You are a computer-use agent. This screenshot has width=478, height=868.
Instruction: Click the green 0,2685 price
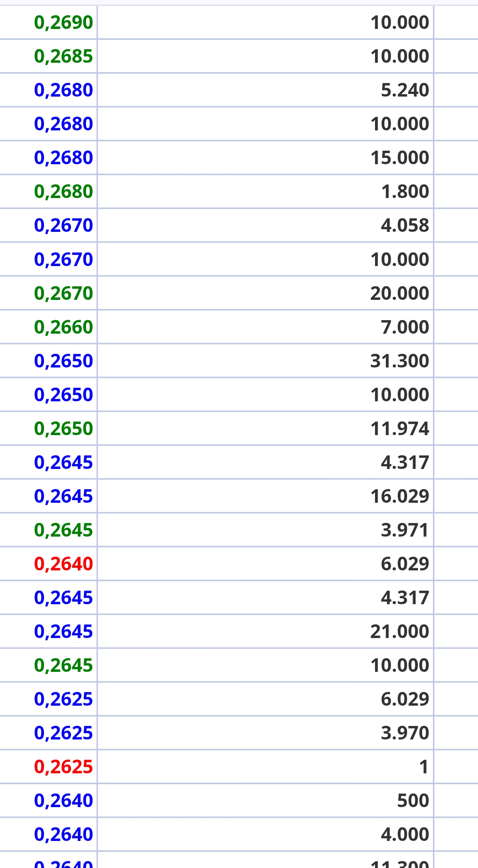point(63,56)
